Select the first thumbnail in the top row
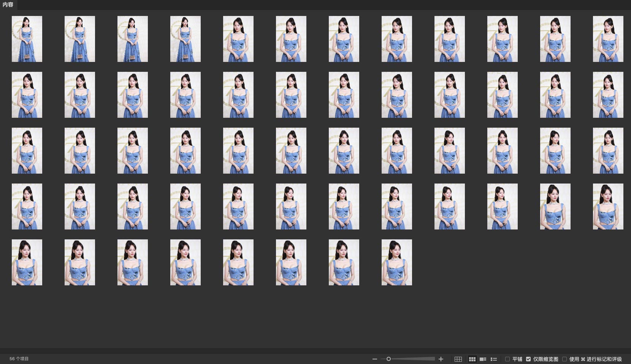The width and height of the screenshot is (631, 364). pos(27,39)
